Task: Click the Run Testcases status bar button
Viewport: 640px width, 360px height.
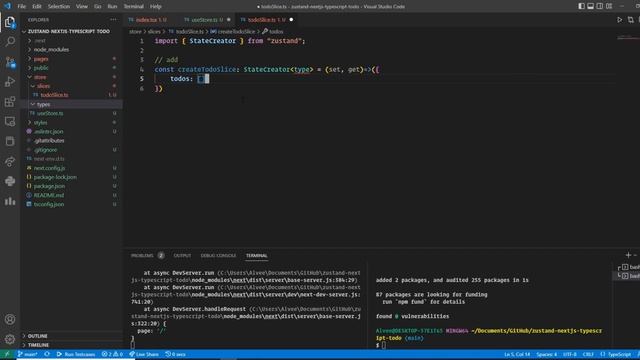Action: (76, 354)
